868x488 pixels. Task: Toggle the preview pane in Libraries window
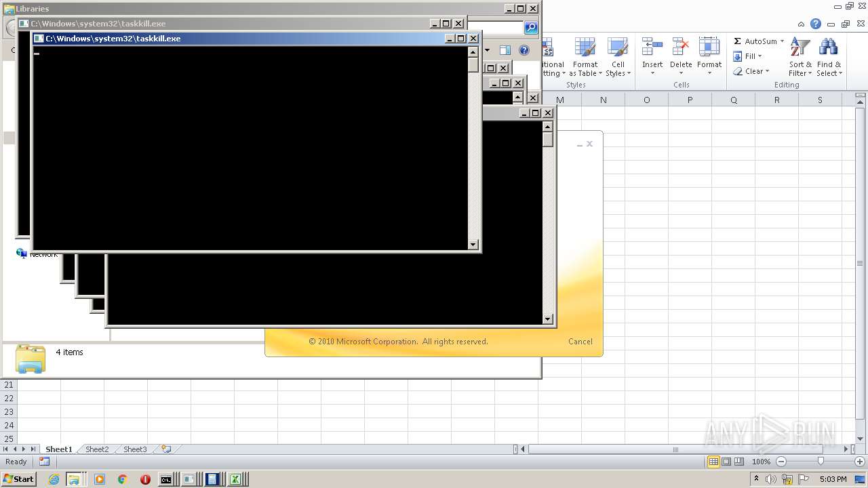click(x=505, y=50)
